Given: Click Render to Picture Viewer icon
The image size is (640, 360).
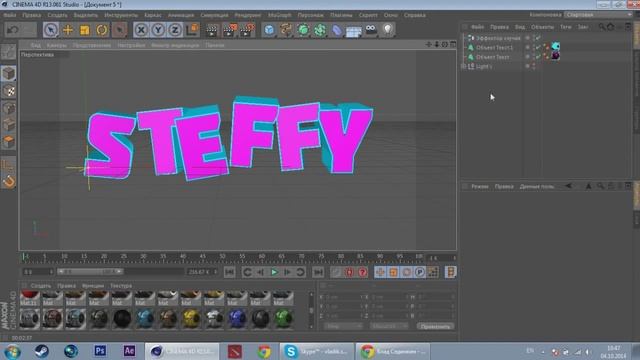Looking at the screenshot, I should (229, 30).
